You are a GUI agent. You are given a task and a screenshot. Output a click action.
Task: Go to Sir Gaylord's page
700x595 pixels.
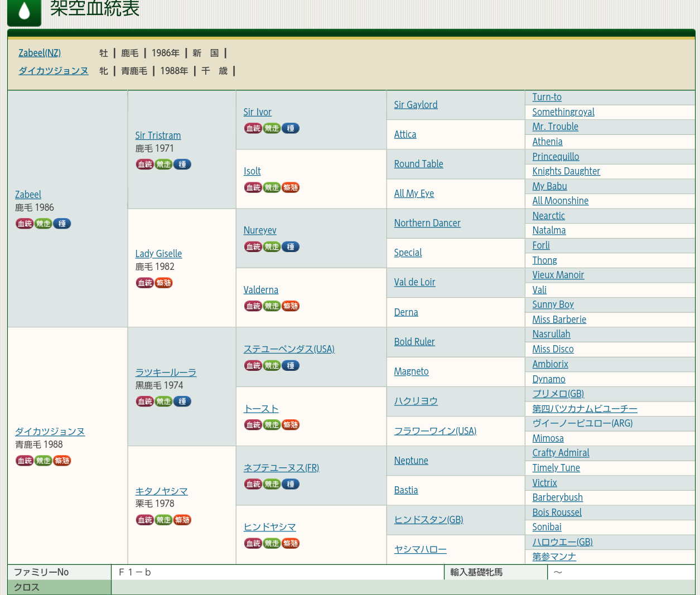pos(416,105)
